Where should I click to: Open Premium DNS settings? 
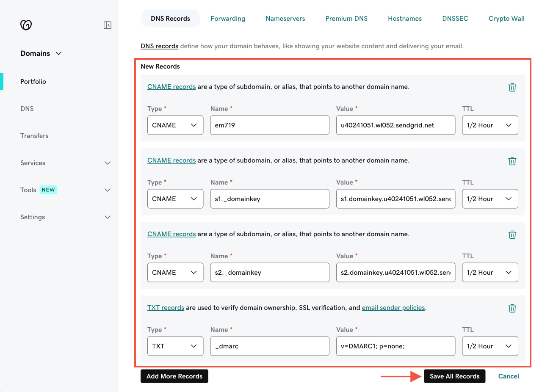coord(346,18)
